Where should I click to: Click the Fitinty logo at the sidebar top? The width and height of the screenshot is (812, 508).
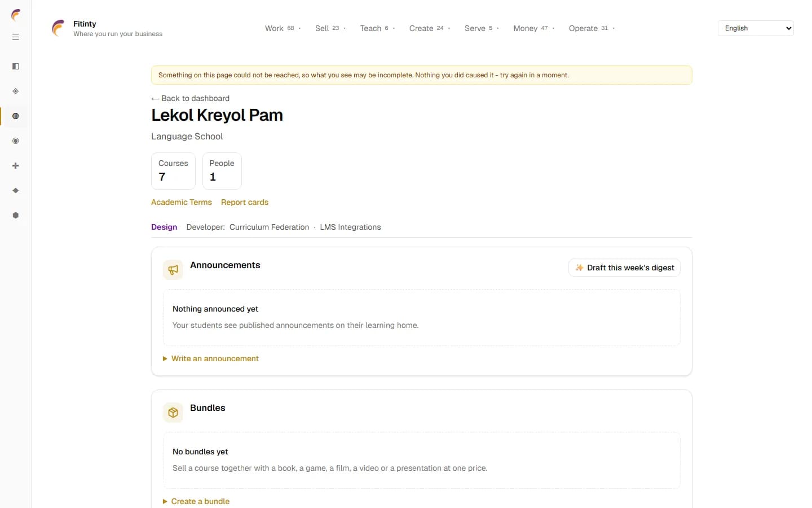[16, 15]
